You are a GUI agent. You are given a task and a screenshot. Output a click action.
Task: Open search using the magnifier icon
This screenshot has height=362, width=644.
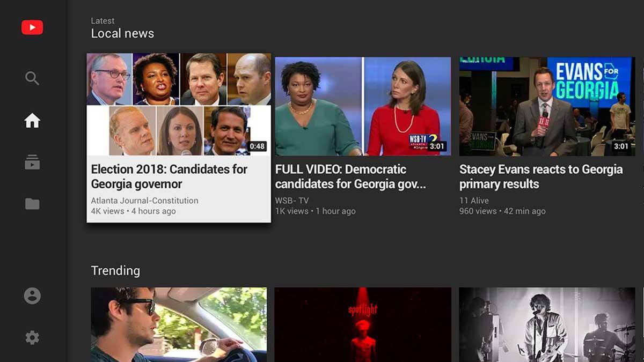tap(32, 78)
